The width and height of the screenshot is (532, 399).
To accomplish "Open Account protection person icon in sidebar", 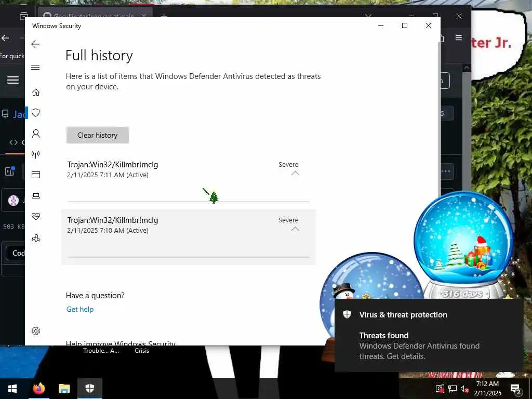I will [36, 134].
